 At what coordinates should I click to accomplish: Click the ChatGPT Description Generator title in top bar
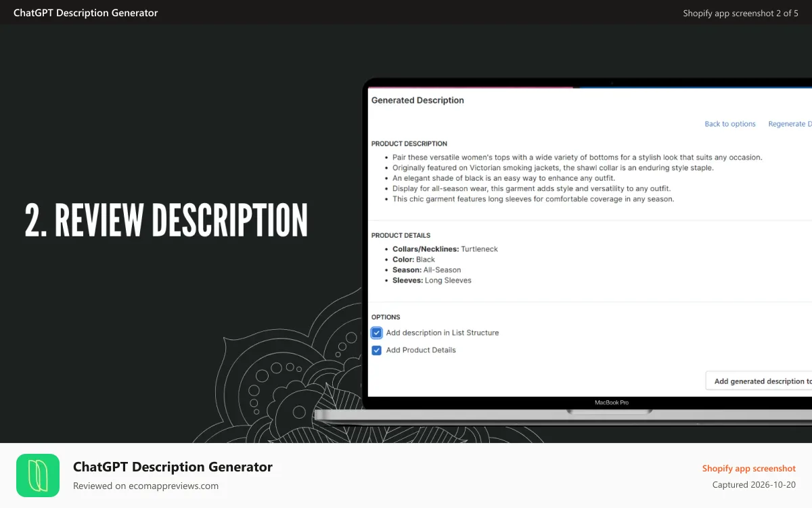click(85, 13)
